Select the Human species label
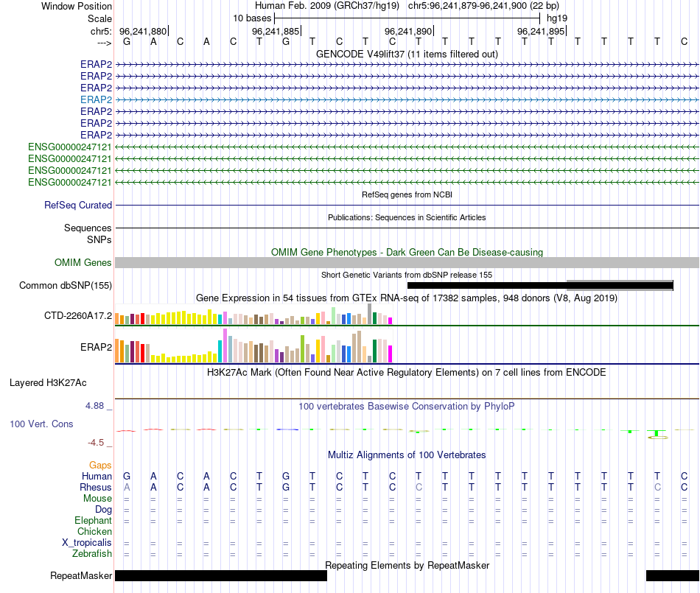This screenshot has width=700, height=593. point(97,477)
